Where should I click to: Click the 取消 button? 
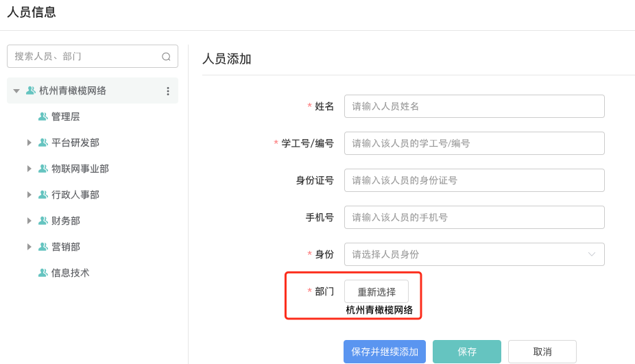[542, 352]
